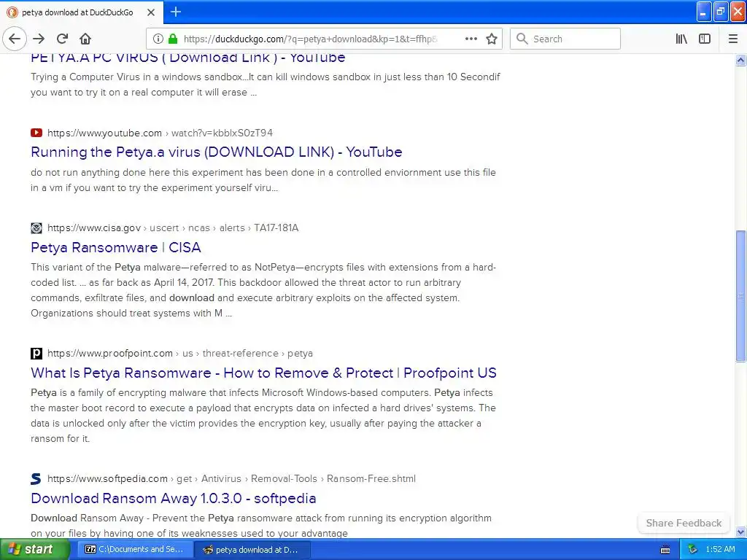Click the Proofpoint favicon beside proofpoint.com URL
The image size is (747, 560).
[36, 354]
